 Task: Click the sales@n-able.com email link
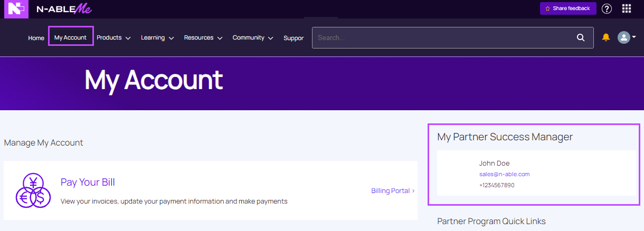[504, 174]
